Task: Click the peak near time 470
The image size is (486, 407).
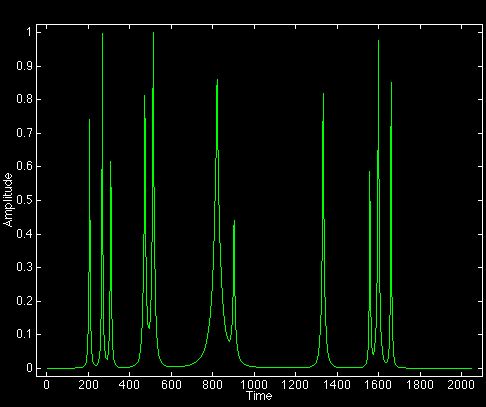Action: click(144, 96)
